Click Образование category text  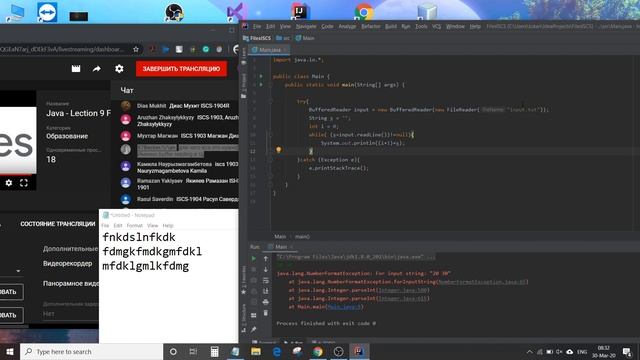click(67, 136)
